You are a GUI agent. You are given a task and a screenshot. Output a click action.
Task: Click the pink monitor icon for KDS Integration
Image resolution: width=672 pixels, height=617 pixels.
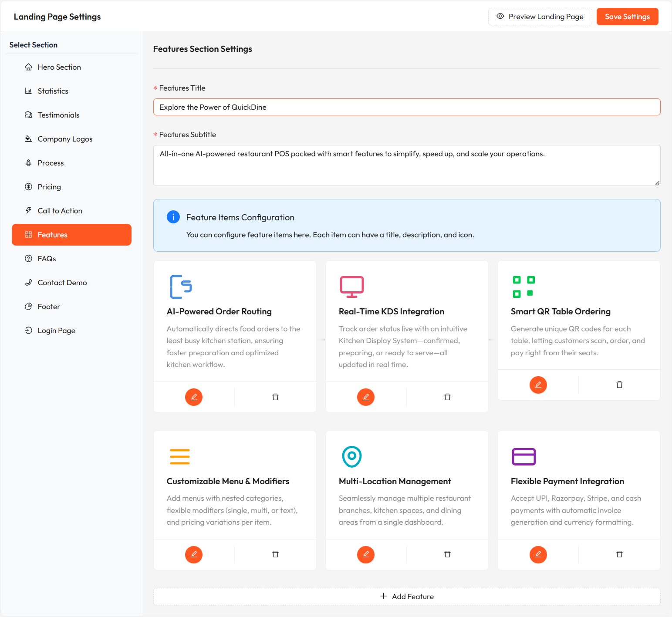[352, 287]
